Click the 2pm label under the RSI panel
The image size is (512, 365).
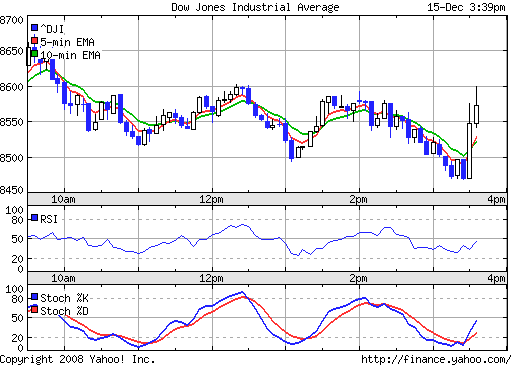click(358, 278)
